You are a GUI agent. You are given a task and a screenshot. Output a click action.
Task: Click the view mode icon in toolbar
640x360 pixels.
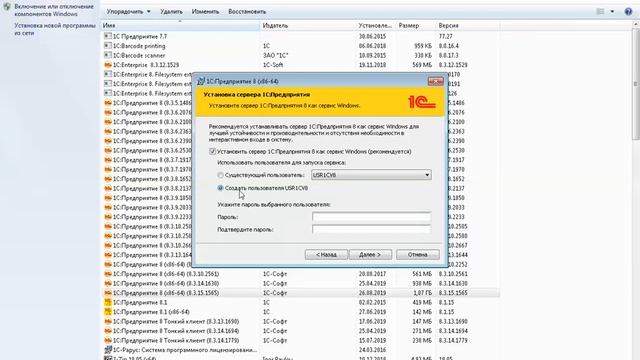click(600, 11)
